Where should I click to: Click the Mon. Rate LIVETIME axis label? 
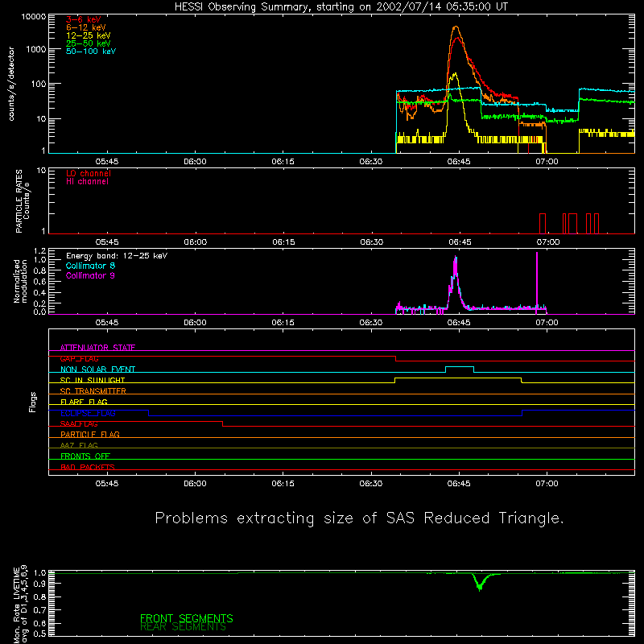coord(20,603)
